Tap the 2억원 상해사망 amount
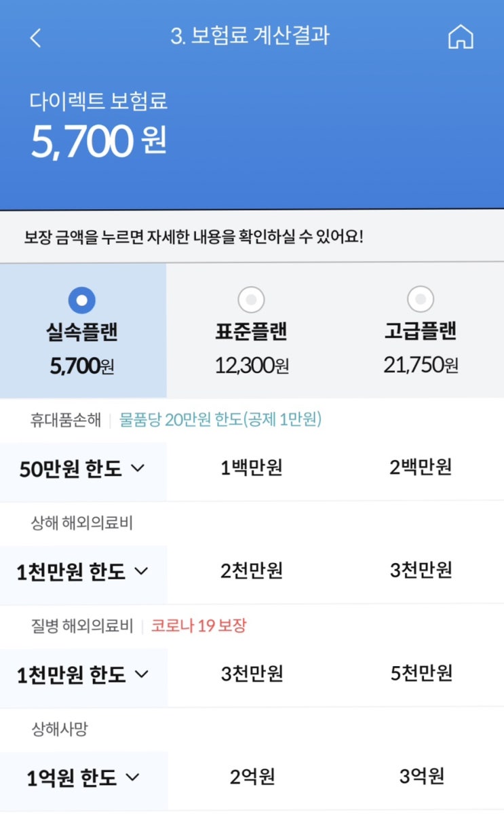 (252, 777)
